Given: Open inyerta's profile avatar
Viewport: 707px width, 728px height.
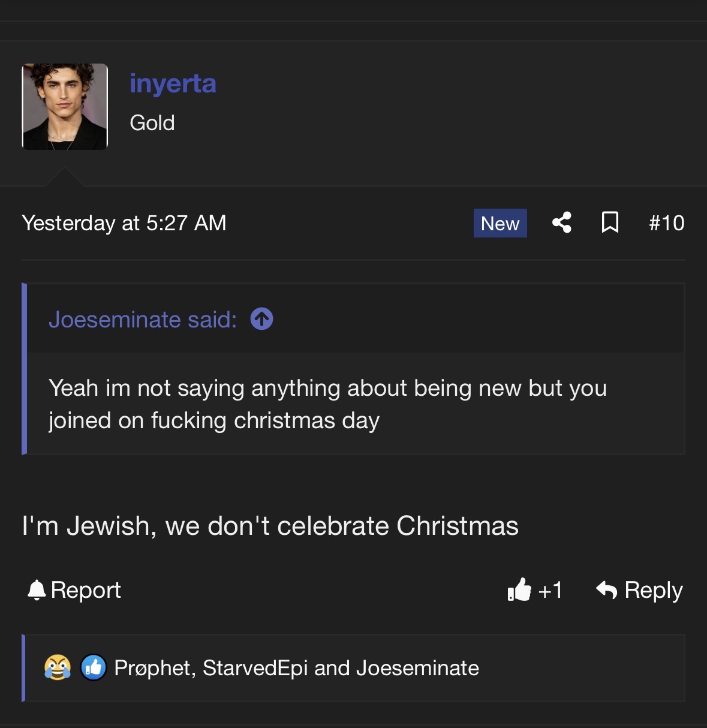Looking at the screenshot, I should (65, 107).
